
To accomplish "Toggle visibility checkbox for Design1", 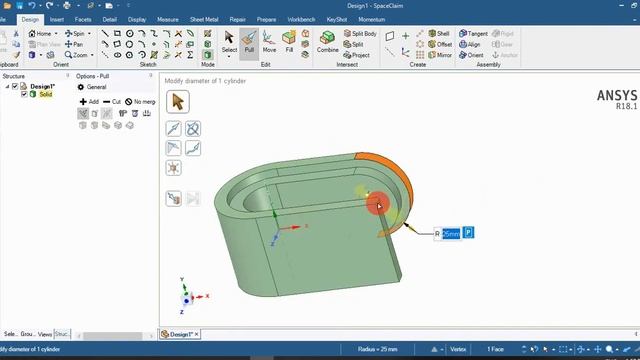I will [15, 86].
